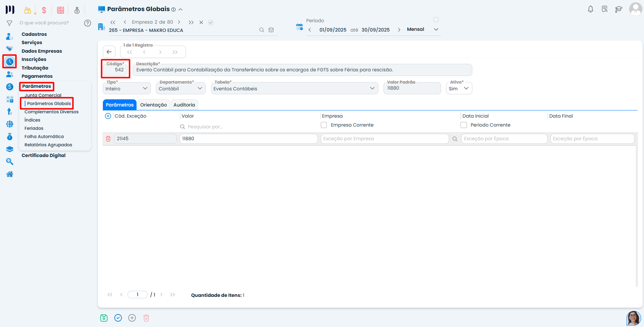Open the Auditoria tab
Screen dimensions: 644x327
pos(184,105)
